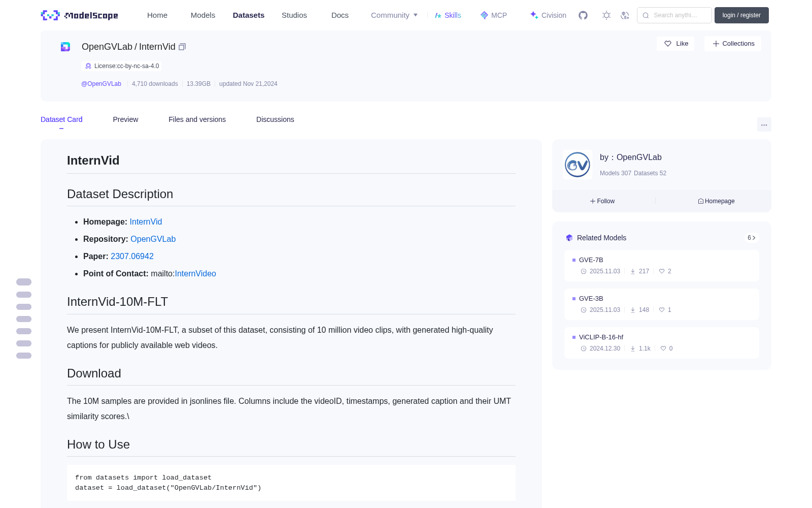Screen dimensions: 812x508
Task: Click login / register
Action: [741, 15]
